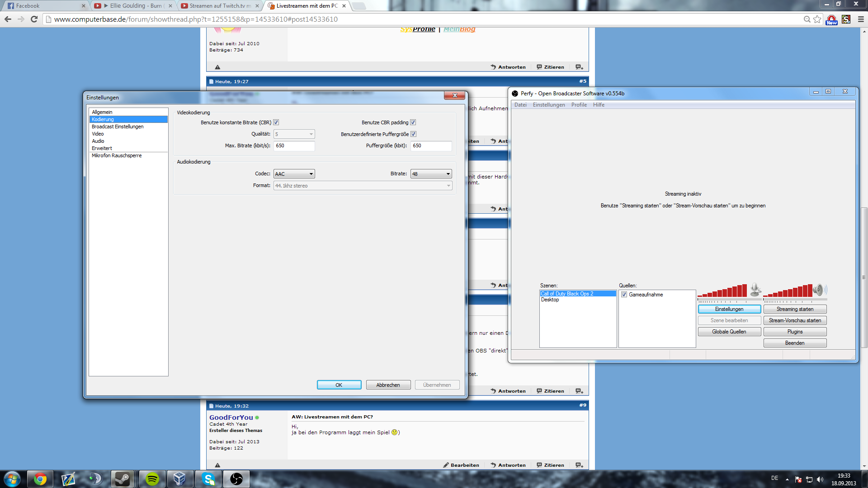Viewport: 868px width, 488px height.
Task: Open Steam from the taskbar
Action: click(122, 479)
